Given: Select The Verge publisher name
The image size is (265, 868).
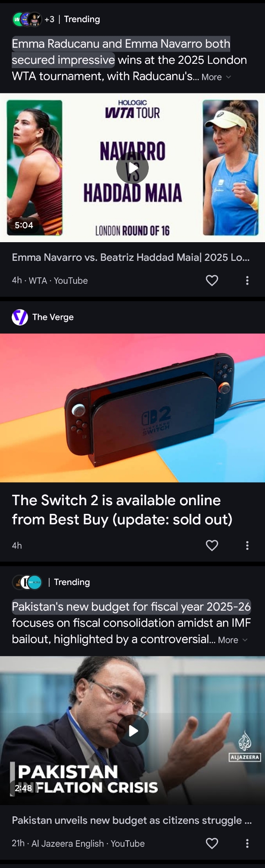Looking at the screenshot, I should 53,317.
